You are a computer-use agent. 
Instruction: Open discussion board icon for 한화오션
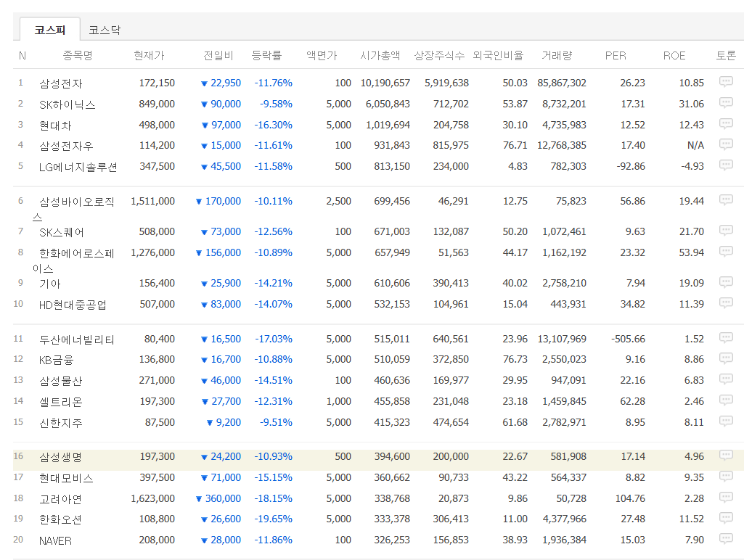point(726,518)
